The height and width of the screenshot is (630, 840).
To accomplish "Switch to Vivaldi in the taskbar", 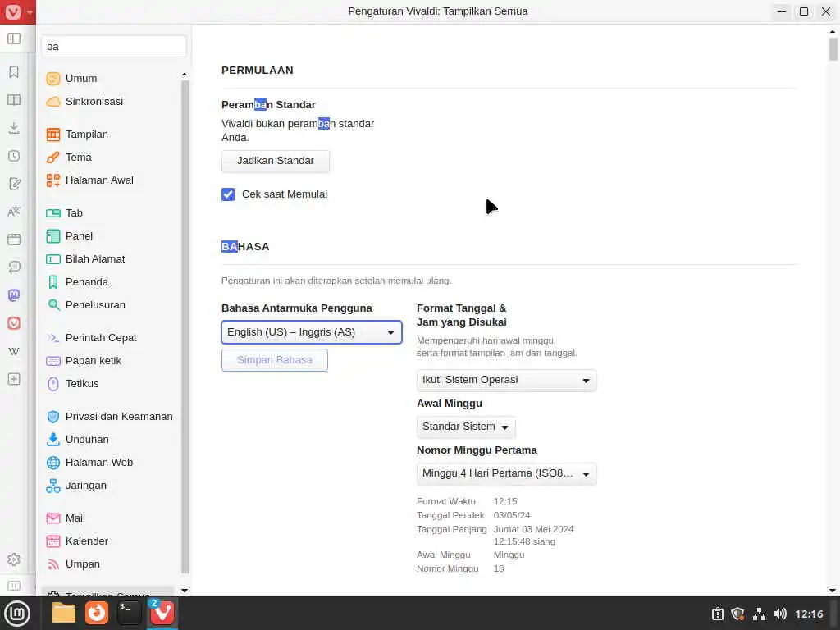I will pyautogui.click(x=162, y=613).
